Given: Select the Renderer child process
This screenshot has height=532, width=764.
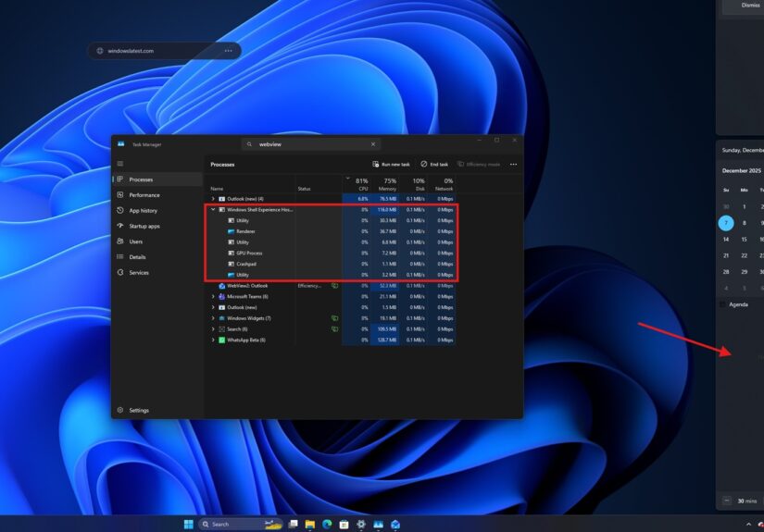Looking at the screenshot, I should pos(332,231).
